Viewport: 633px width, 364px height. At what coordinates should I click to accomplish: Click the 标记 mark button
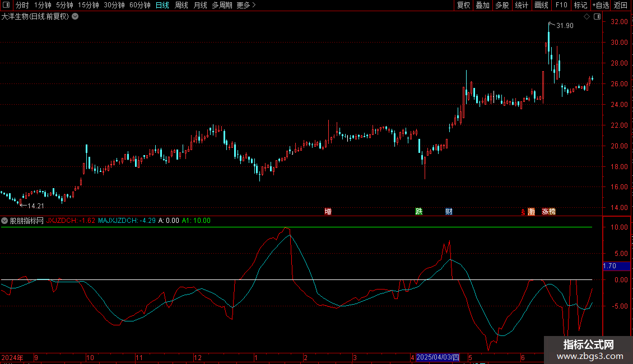[580, 5]
